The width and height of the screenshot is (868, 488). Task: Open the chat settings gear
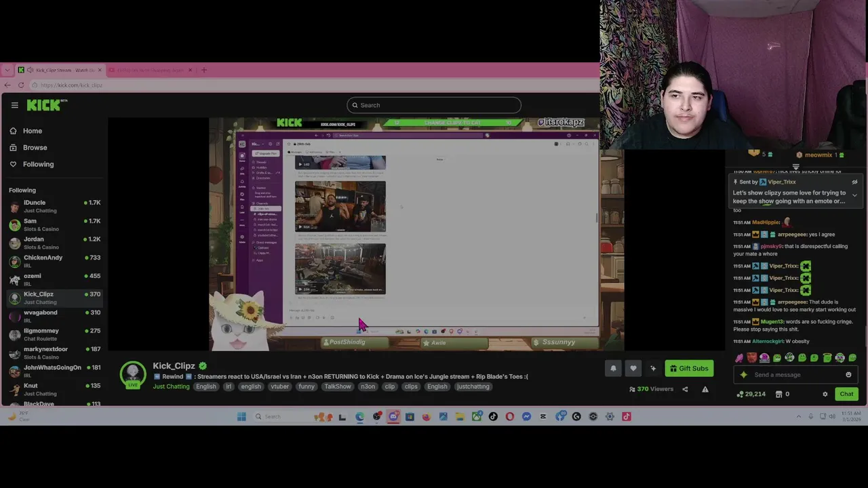(x=825, y=394)
